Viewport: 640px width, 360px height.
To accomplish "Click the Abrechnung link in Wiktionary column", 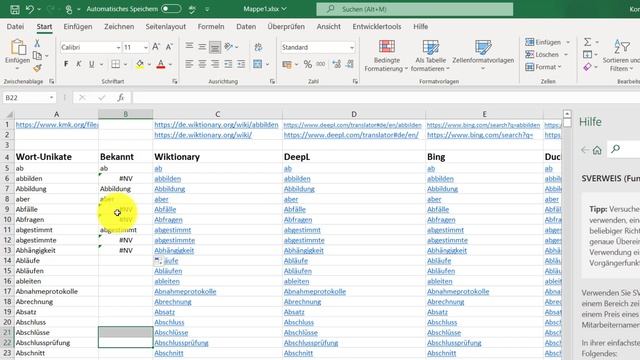I will [x=173, y=302].
